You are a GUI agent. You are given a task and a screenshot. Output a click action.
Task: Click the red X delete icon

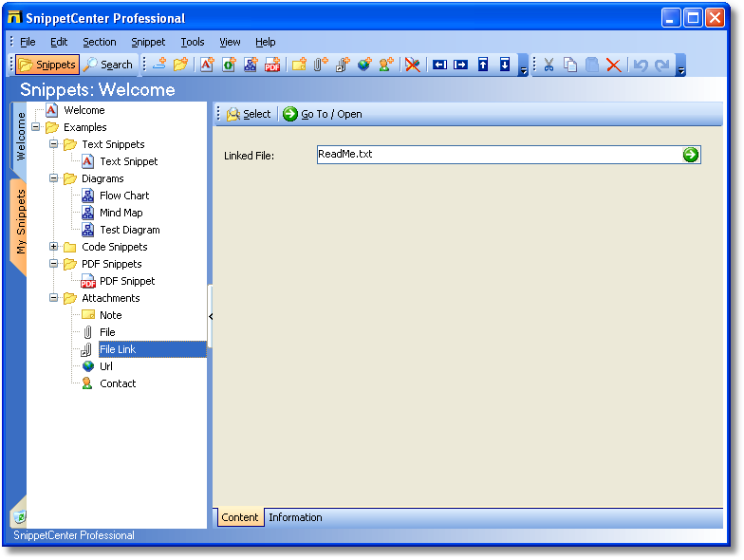click(613, 65)
